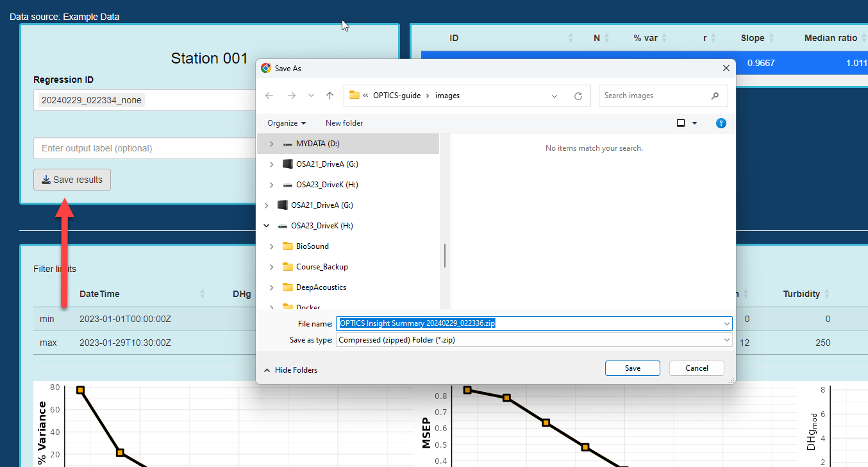Image resolution: width=868 pixels, height=467 pixels.
Task: Click New folder in toolbar
Action: click(344, 123)
